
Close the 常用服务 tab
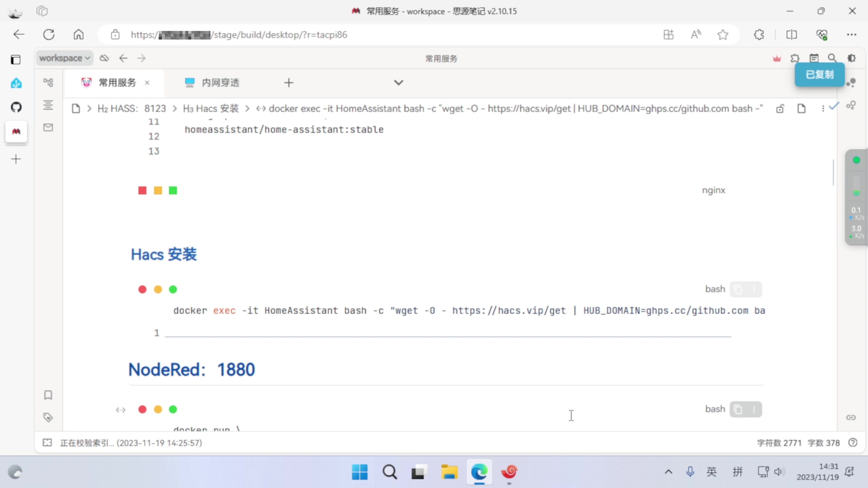tap(147, 82)
